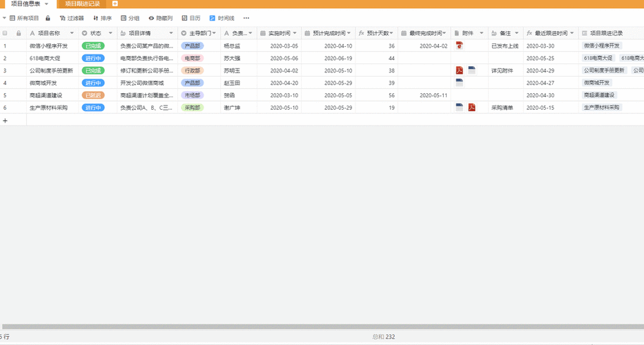Toggle hidden columns with 隐藏列
The image size is (644, 345).
click(161, 18)
